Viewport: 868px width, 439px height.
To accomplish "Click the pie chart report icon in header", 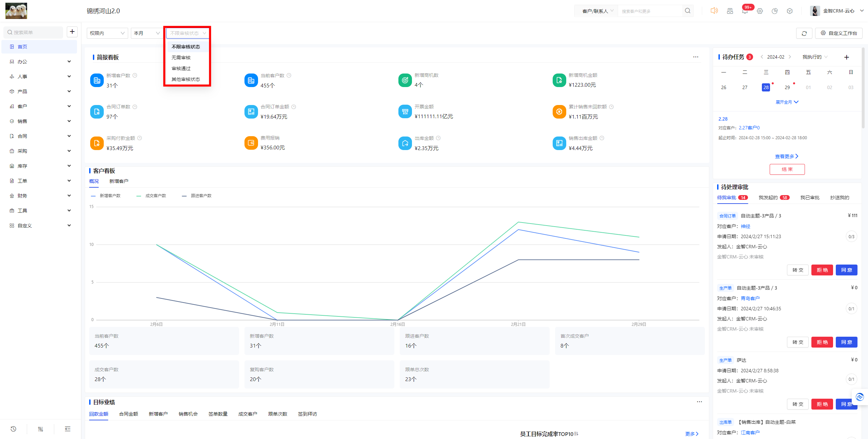I will click(x=775, y=11).
